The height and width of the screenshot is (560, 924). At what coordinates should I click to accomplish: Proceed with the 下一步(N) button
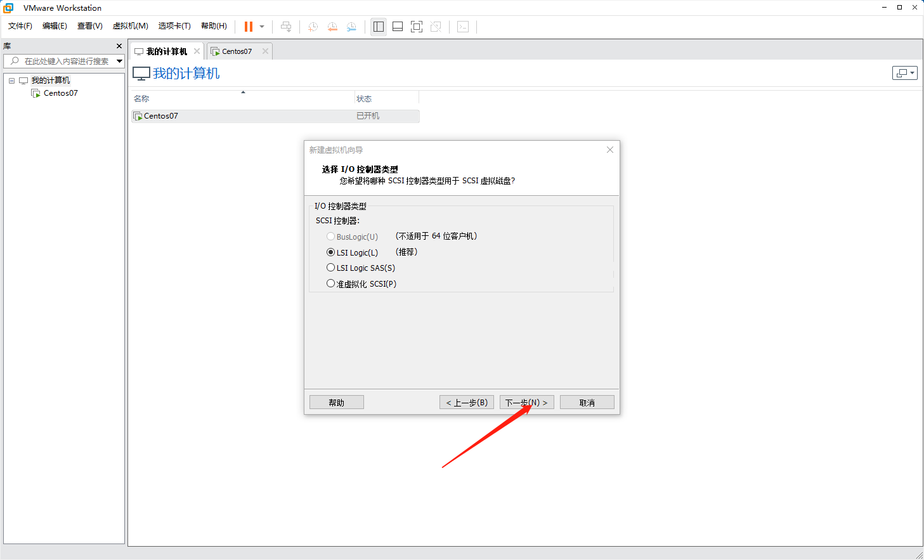point(527,403)
